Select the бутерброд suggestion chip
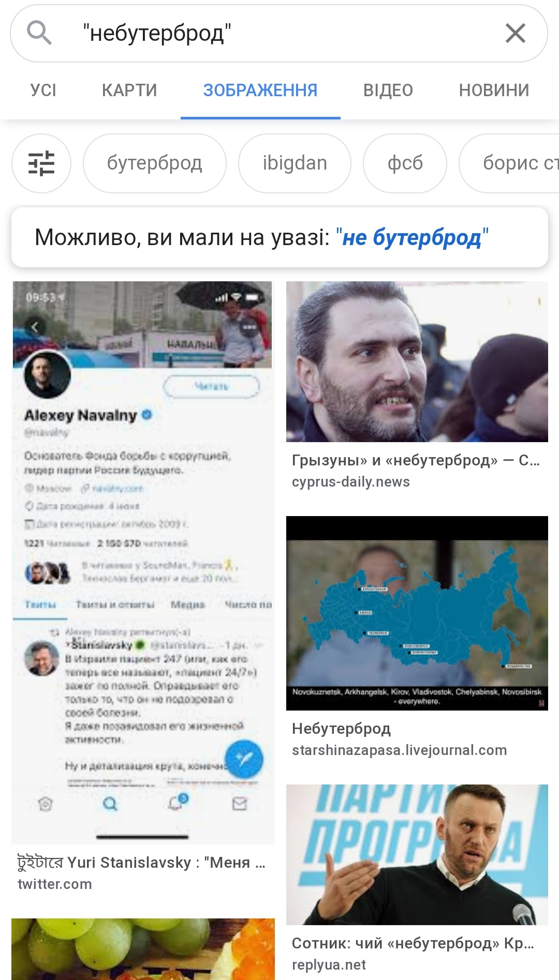Image resolution: width=559 pixels, height=980 pixels. click(154, 163)
